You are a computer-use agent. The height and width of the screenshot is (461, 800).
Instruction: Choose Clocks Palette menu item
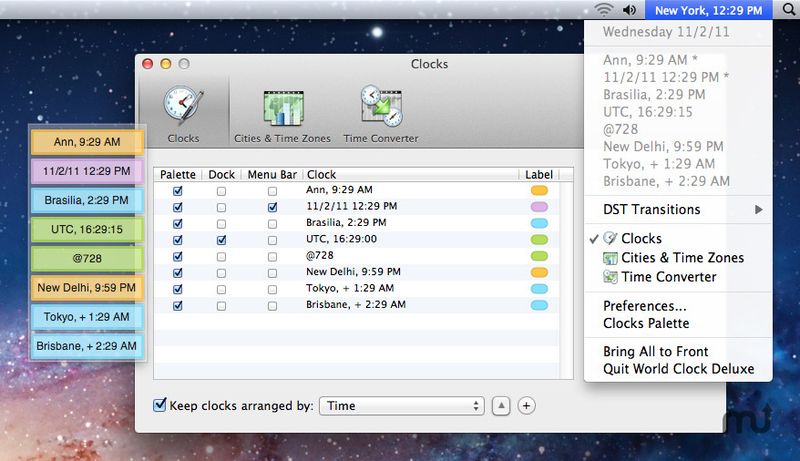click(646, 323)
